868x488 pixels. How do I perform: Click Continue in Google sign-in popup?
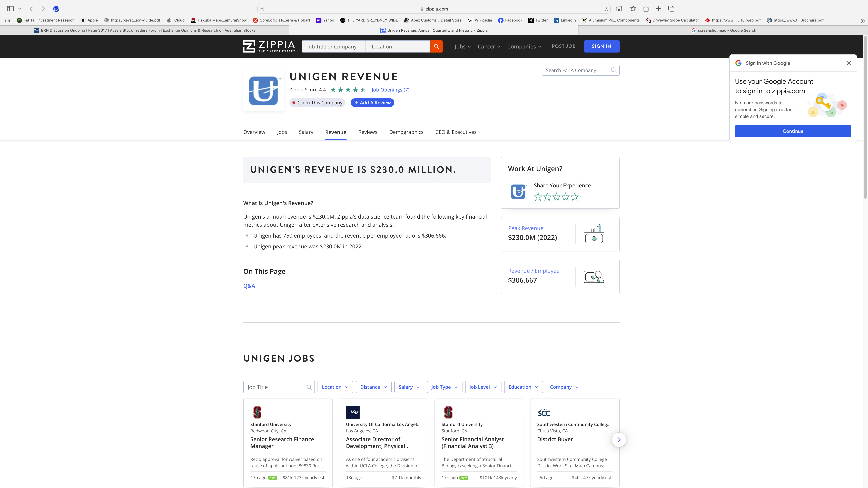793,131
